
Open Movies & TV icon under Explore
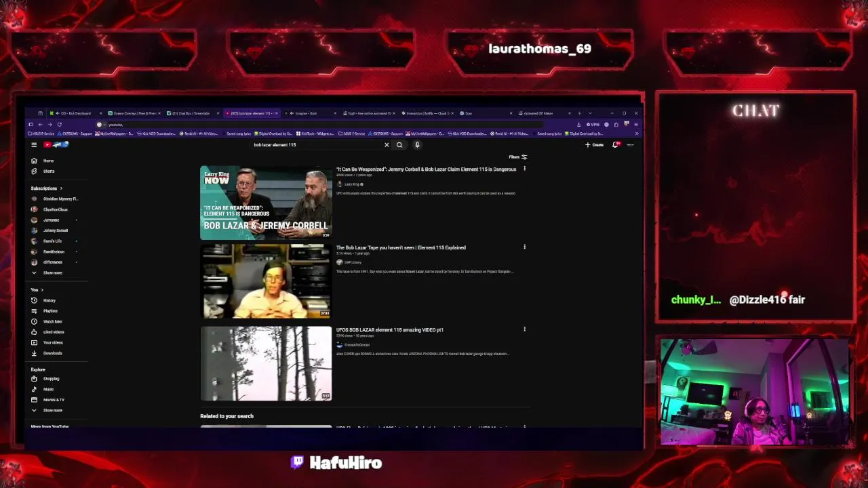tap(34, 399)
